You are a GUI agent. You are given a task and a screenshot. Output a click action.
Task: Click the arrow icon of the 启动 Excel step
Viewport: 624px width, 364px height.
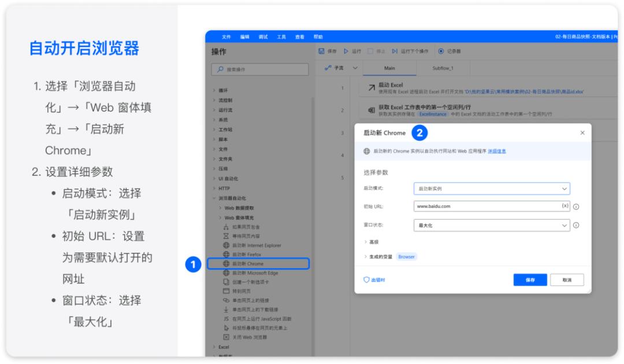[372, 87]
